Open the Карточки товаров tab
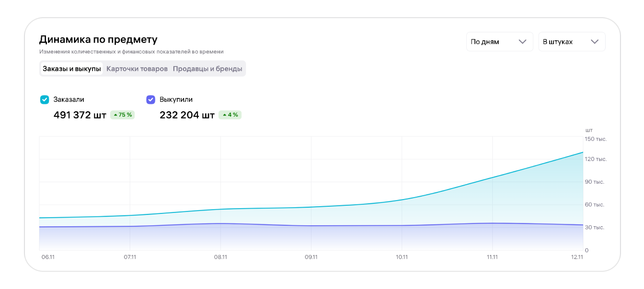 [x=137, y=69]
